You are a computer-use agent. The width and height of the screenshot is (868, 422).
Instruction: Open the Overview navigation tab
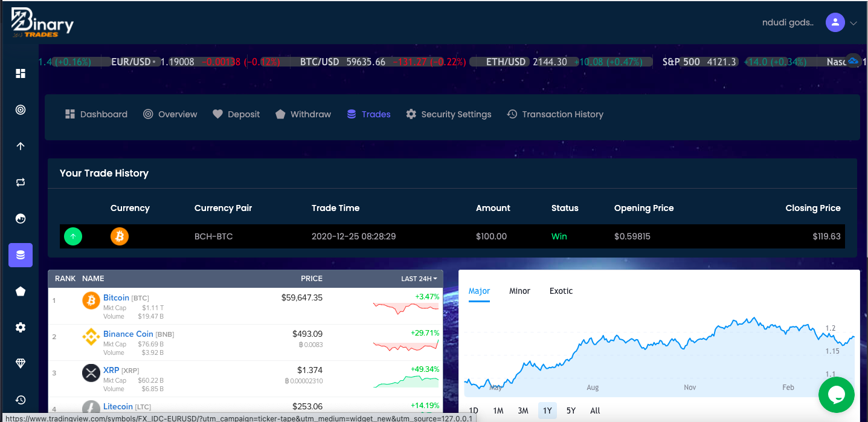[x=170, y=114]
